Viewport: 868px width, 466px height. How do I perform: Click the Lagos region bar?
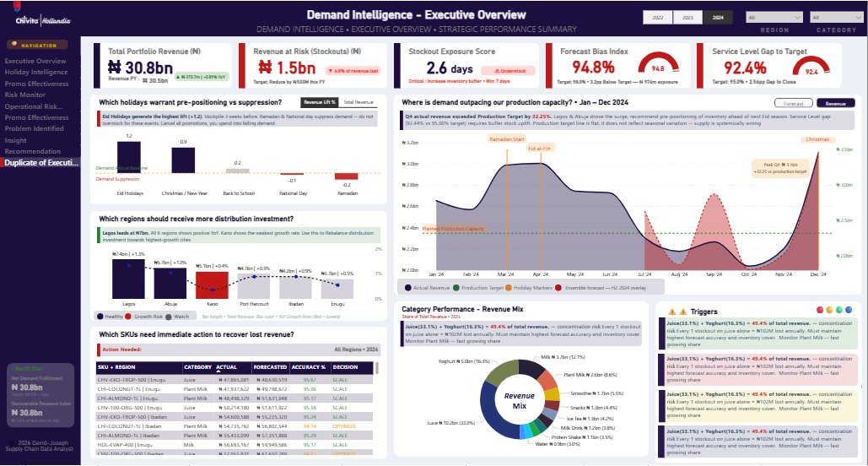click(128, 279)
